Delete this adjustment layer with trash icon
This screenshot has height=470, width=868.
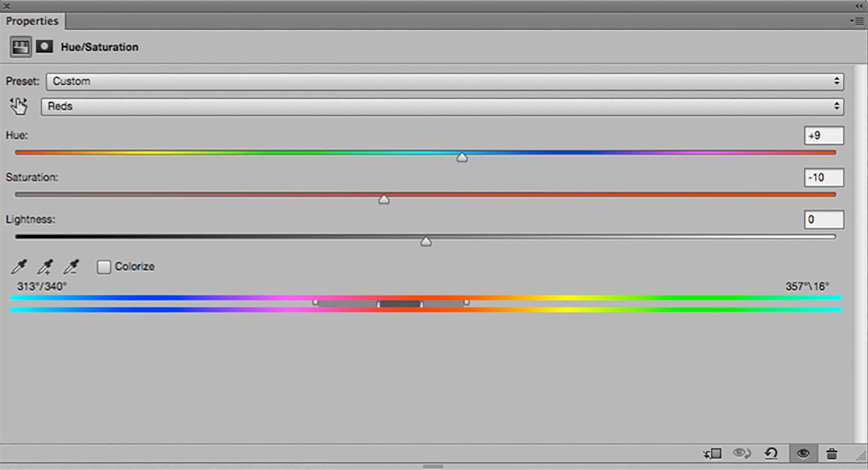coord(832,453)
